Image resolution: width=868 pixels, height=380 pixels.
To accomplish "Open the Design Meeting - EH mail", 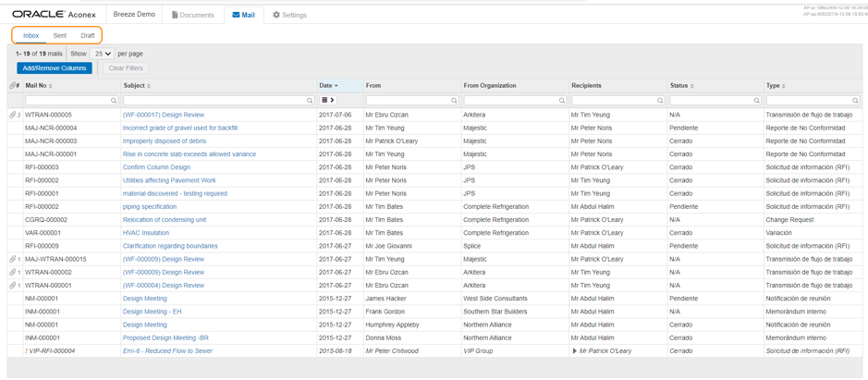I will 152,312.
